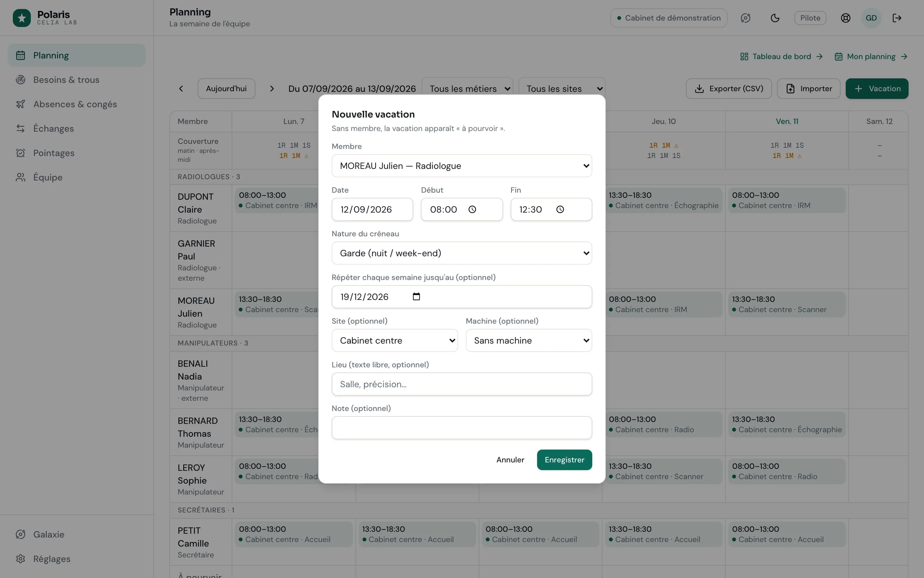This screenshot has height=578, width=924.
Task: Open the Galaxie icon in header
Action: (745, 18)
